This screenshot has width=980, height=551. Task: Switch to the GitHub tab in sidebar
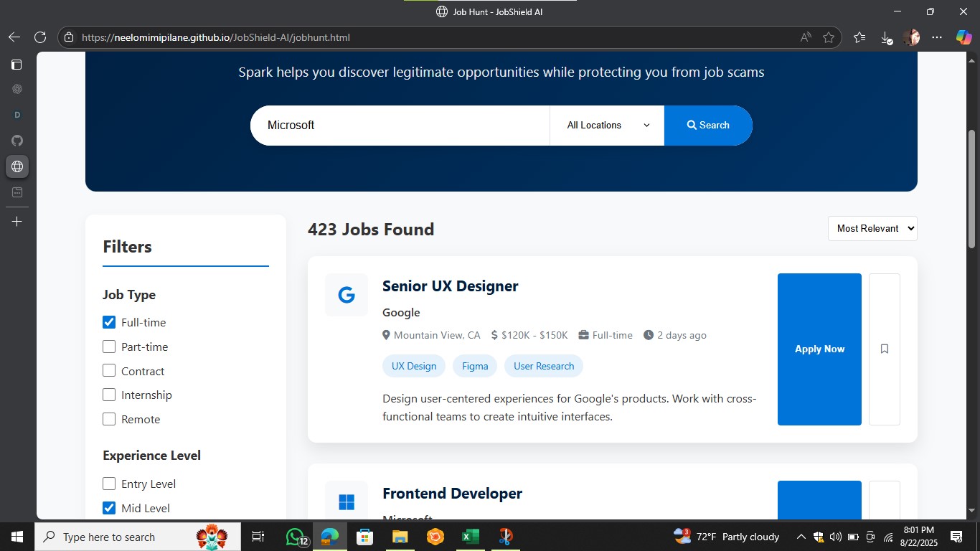(17, 141)
